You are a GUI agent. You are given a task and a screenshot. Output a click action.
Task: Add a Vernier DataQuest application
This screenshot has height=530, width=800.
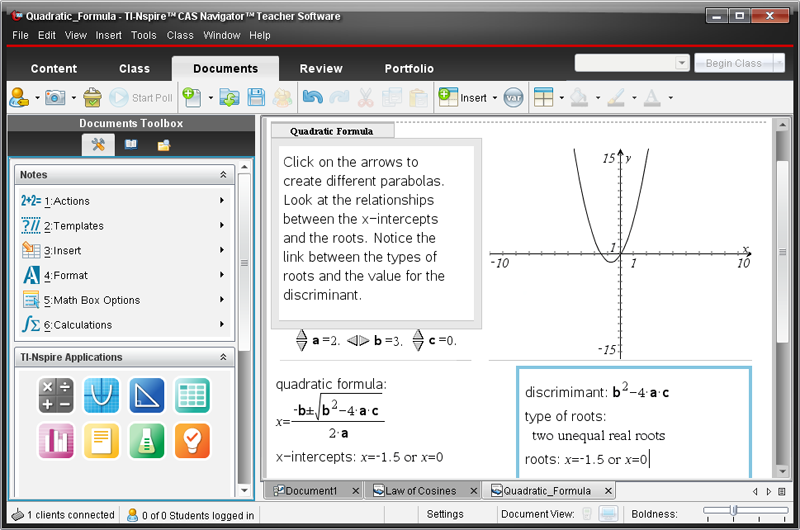tap(147, 441)
